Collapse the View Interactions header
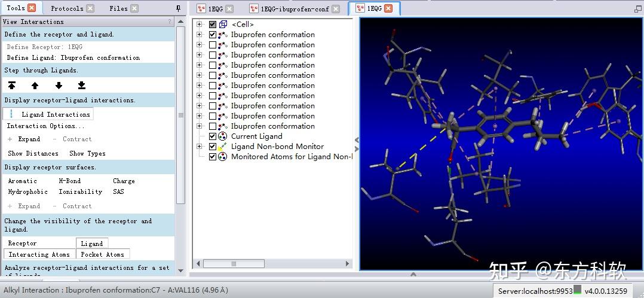The width and height of the screenshot is (644, 298). (88, 22)
